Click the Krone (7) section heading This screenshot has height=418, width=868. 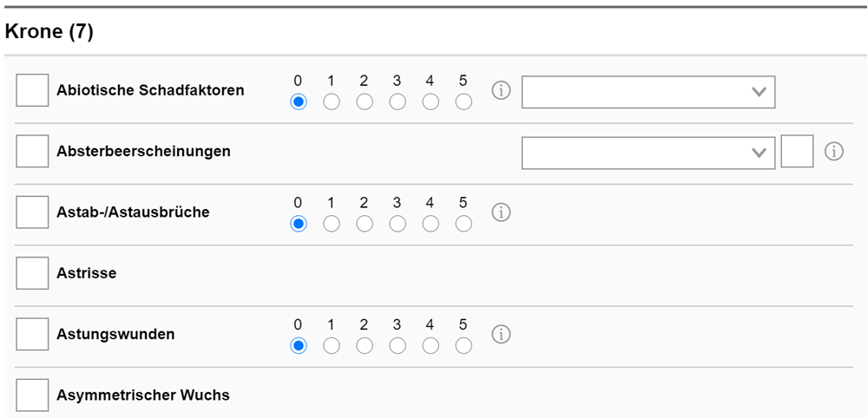[49, 31]
